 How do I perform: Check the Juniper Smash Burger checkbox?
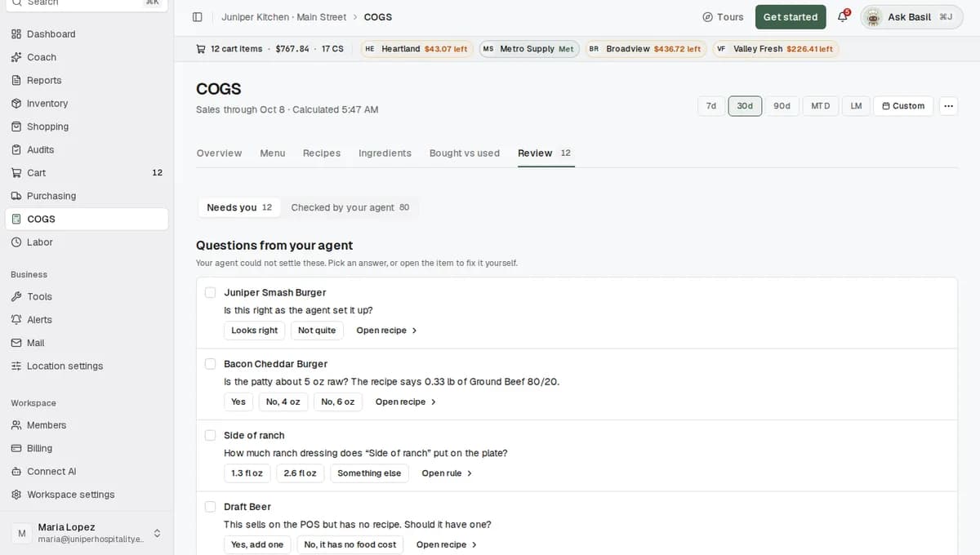210,292
